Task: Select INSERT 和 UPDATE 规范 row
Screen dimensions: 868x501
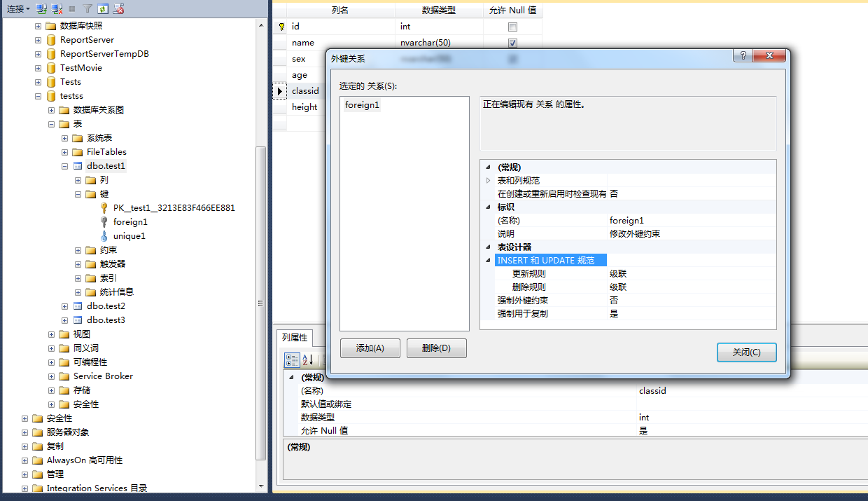Action: point(551,260)
